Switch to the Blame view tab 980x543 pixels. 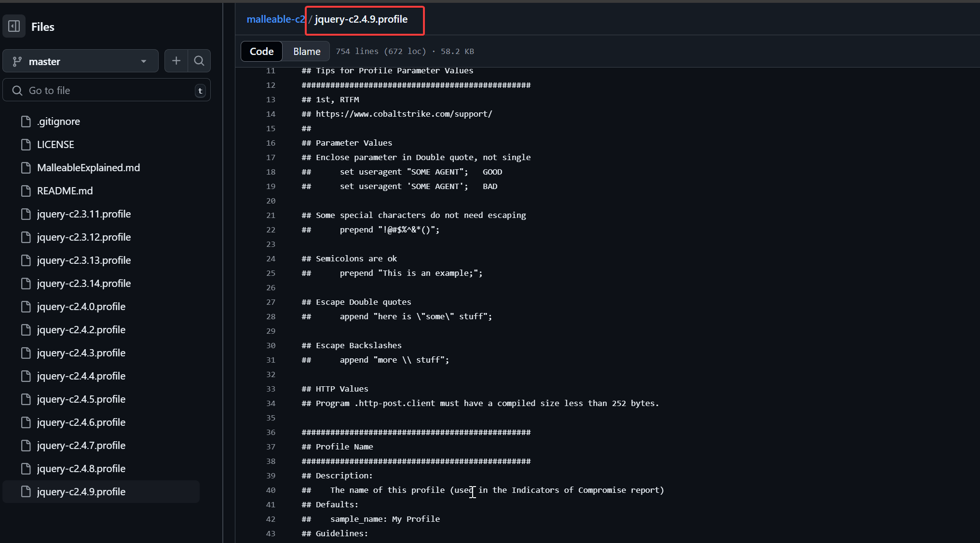click(307, 51)
